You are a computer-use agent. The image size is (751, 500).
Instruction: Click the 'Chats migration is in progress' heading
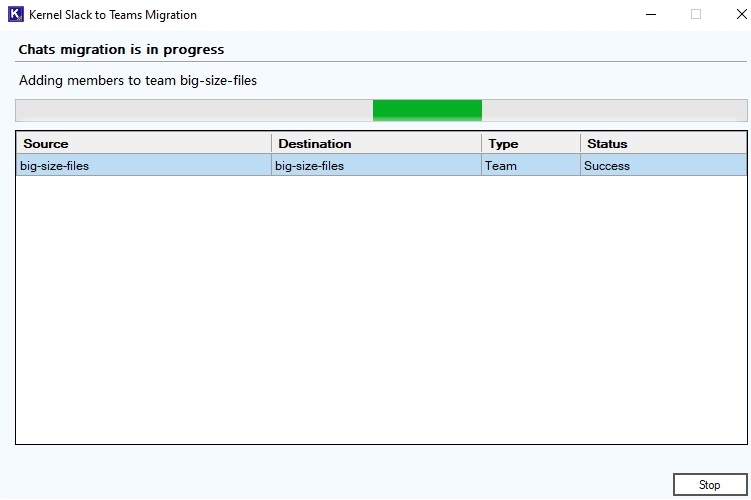coord(121,50)
